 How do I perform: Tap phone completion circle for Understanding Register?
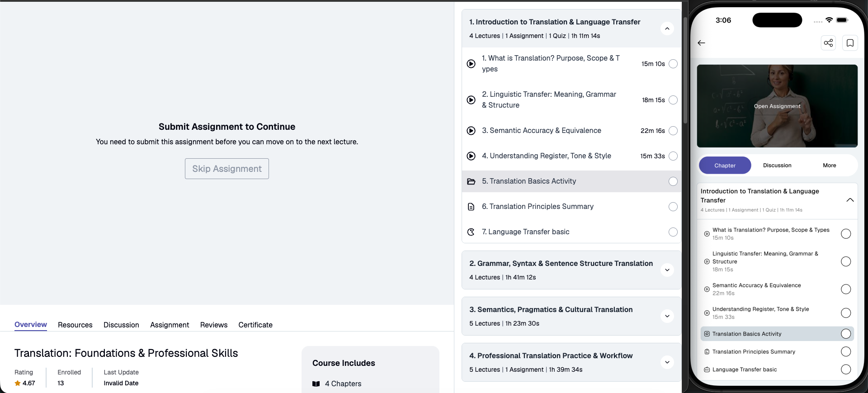coord(846,313)
